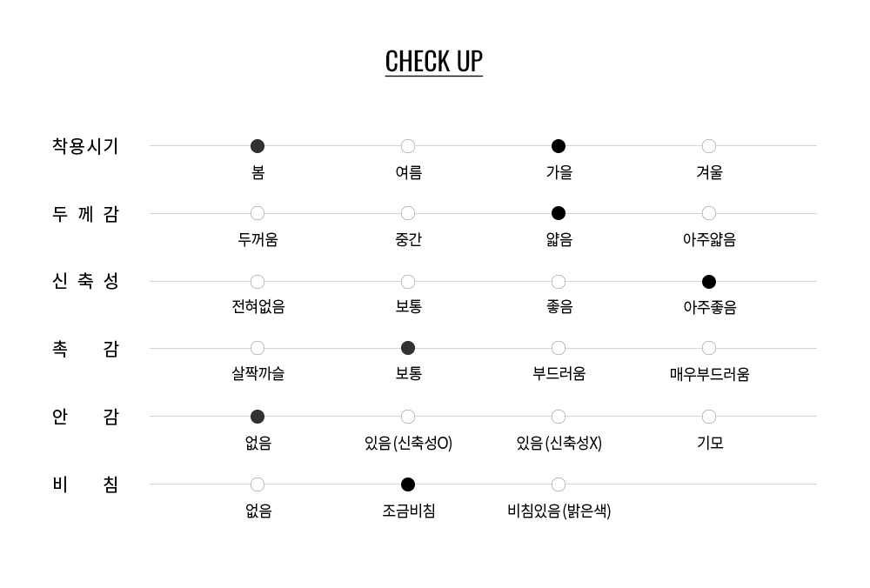Choose 기모 lining dot
The height and width of the screenshot is (588, 870).
click(x=708, y=417)
